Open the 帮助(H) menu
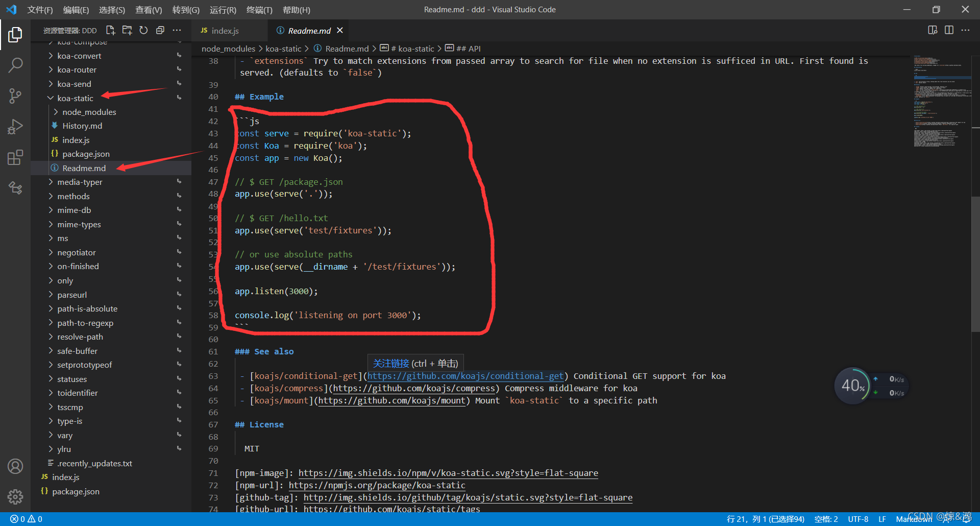This screenshot has width=980, height=526. pyautogui.click(x=296, y=10)
